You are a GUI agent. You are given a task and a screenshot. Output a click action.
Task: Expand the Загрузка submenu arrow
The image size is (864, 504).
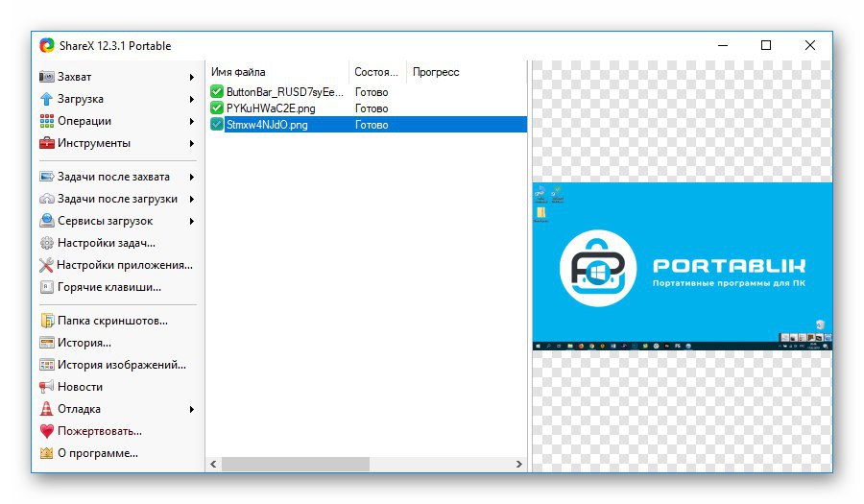(x=191, y=99)
